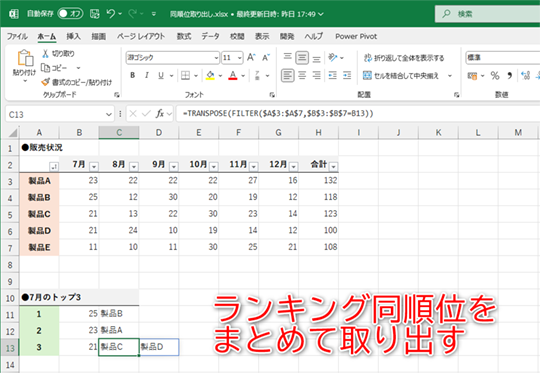Click the formula bar Enter checkmark
540x373 pixels.
click(146, 114)
